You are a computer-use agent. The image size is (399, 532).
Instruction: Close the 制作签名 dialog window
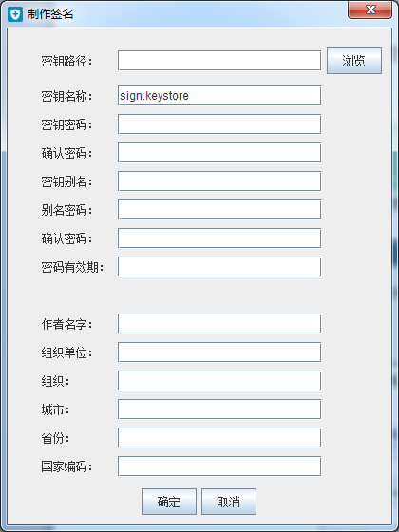370,9
